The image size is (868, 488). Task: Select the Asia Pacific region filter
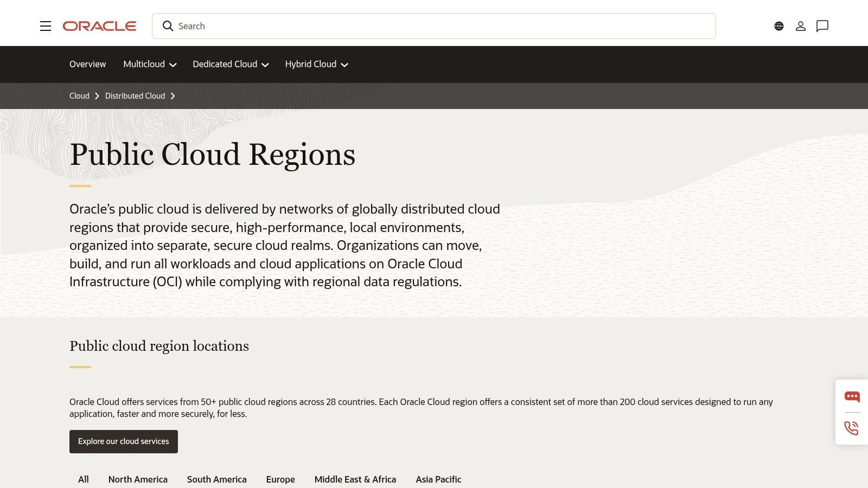coord(438,479)
